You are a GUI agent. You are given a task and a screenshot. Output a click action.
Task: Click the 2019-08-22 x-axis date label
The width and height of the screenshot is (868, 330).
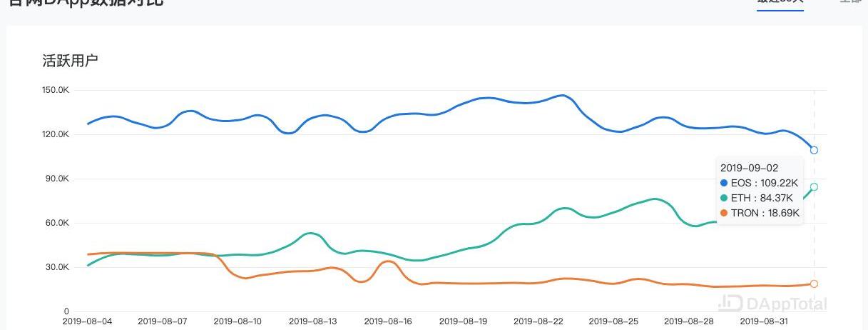point(539,322)
